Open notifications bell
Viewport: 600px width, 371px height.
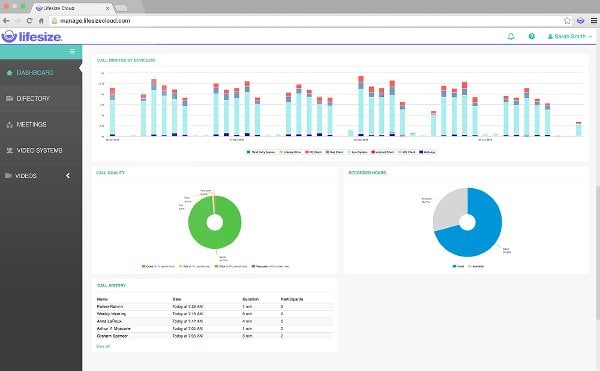coord(511,36)
